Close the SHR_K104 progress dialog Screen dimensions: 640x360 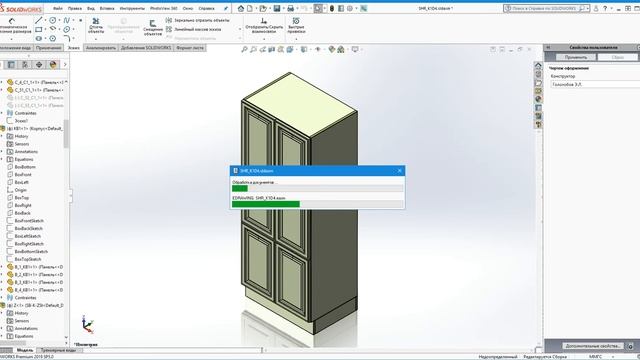400,171
